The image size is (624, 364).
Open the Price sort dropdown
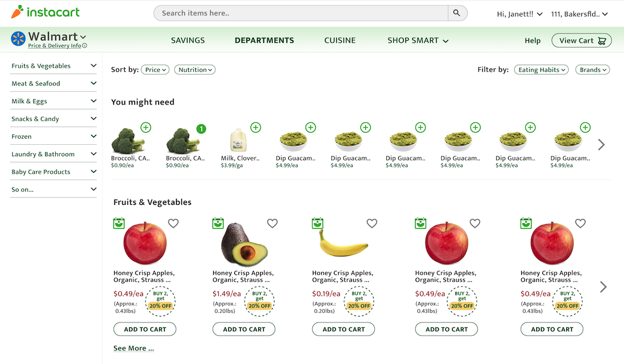pos(155,70)
